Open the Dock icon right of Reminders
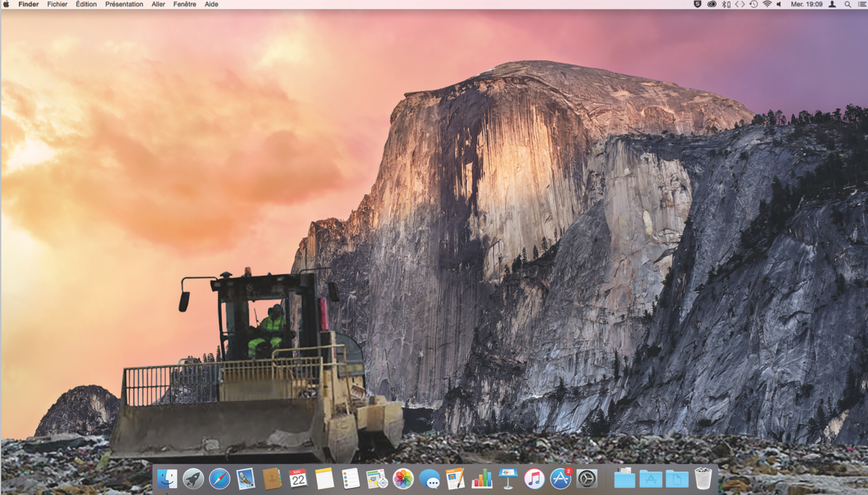The width and height of the screenshot is (868, 495). click(x=377, y=479)
